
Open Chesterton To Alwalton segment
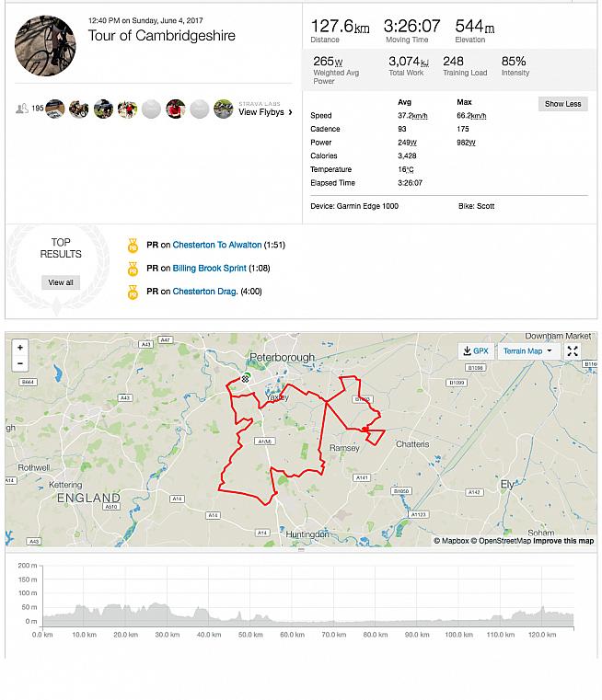[217, 246]
